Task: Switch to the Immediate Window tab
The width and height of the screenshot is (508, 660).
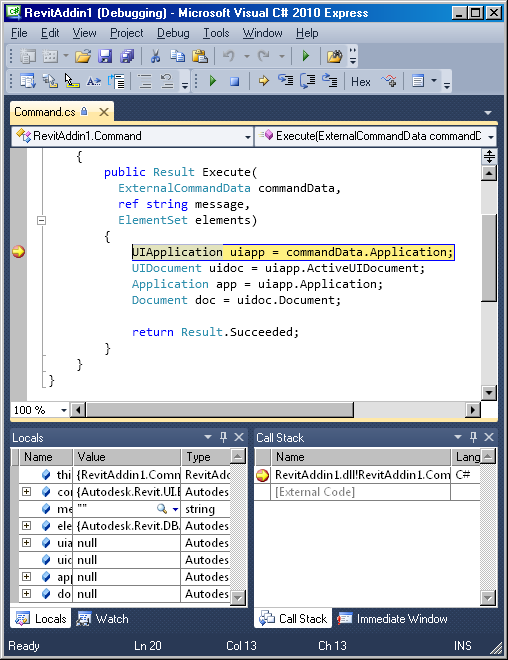Action: click(x=393, y=619)
